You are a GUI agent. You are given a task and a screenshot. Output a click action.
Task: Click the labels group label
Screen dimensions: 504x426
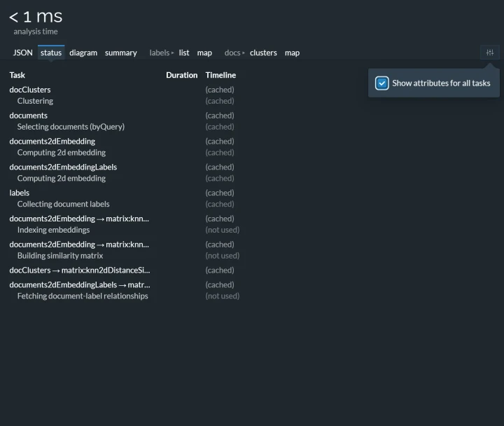click(160, 53)
